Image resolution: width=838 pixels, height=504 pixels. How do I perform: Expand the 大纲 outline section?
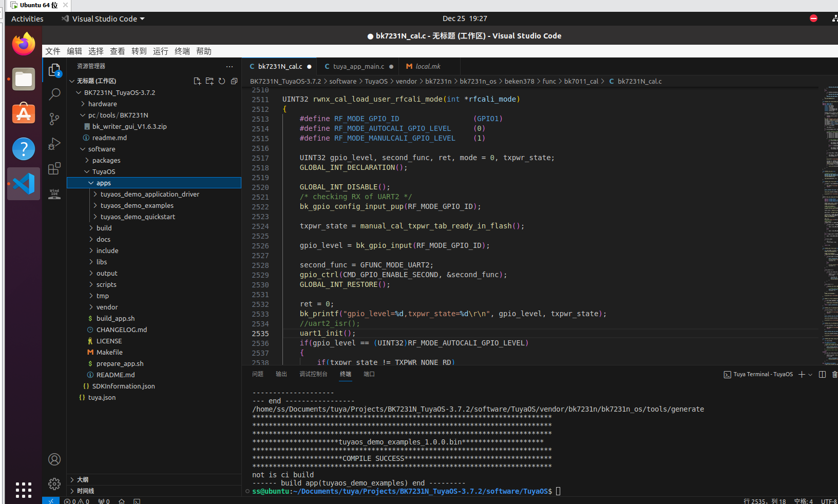154,479
